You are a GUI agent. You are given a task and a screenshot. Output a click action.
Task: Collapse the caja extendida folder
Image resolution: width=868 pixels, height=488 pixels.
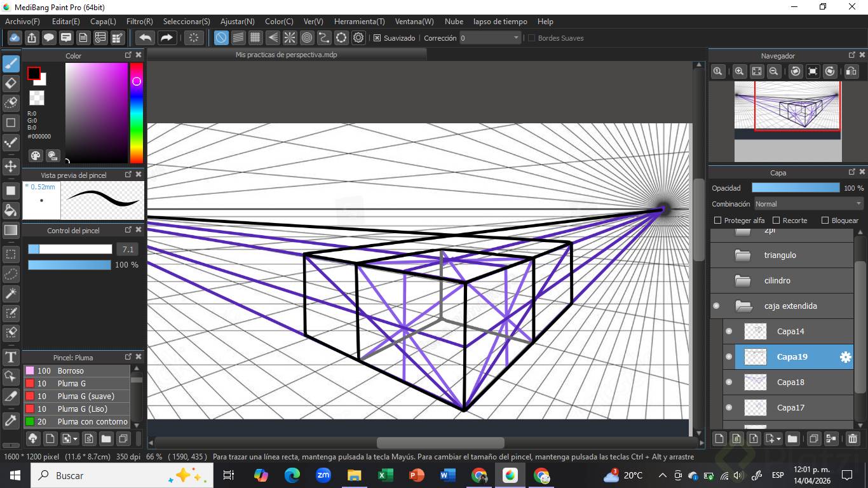click(743, 306)
